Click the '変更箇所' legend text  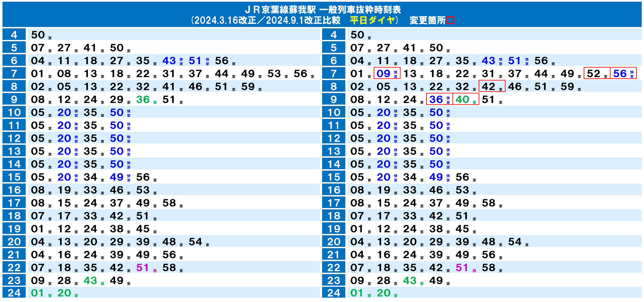click(427, 20)
